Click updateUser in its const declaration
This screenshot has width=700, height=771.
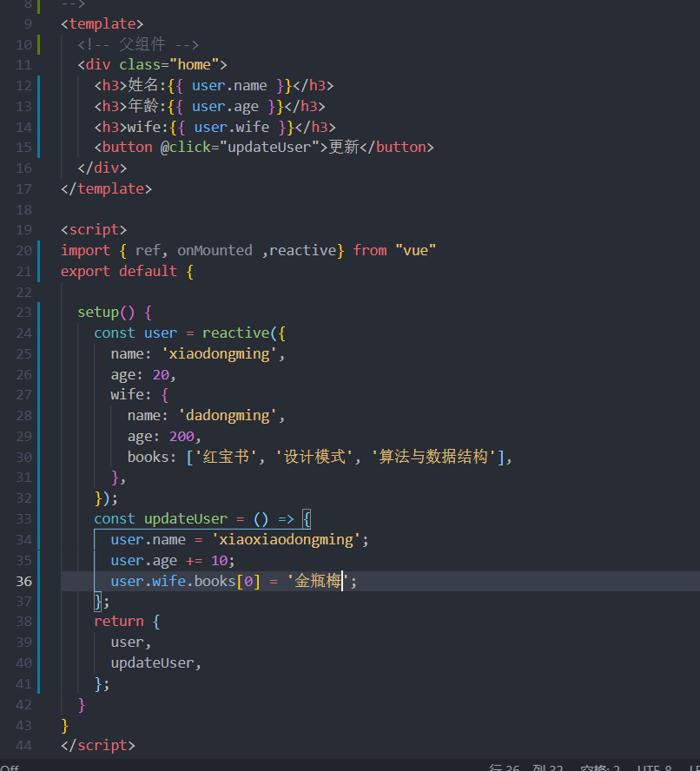coord(186,519)
